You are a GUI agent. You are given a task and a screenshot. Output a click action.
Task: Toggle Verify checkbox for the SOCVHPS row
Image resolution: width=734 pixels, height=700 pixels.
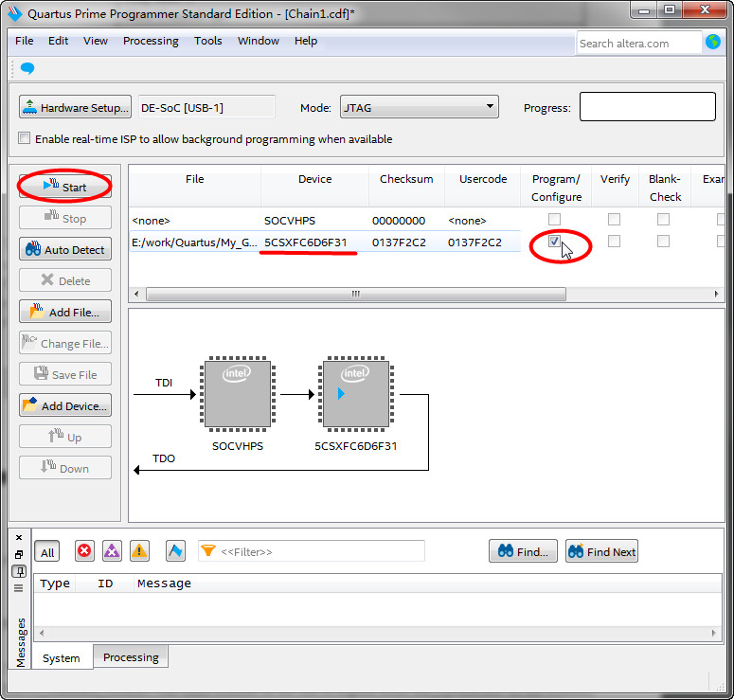[x=614, y=219]
